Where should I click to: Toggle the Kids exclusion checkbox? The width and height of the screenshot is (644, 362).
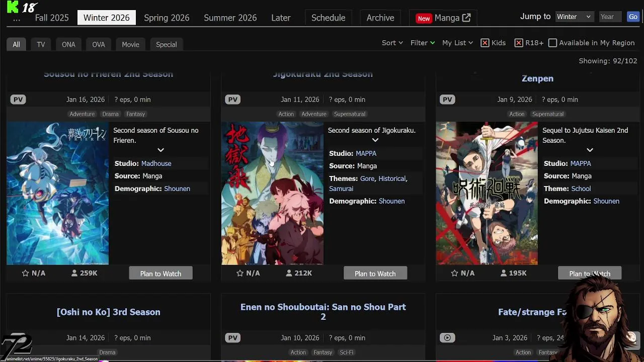[485, 43]
